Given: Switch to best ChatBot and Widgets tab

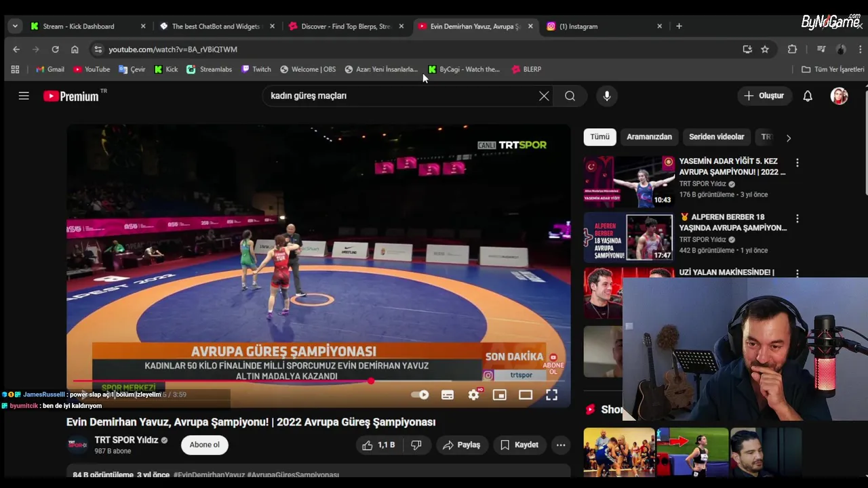Looking at the screenshot, I should tap(217, 26).
